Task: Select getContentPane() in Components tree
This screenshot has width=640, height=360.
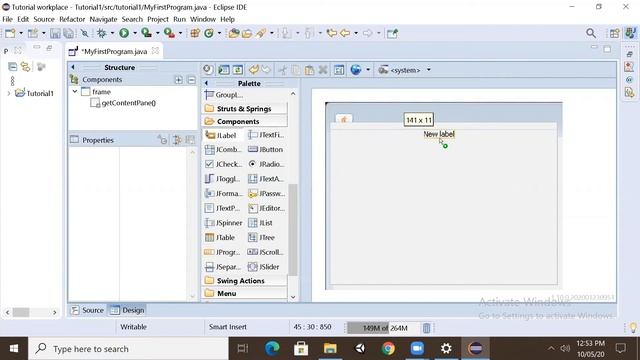Action: (x=123, y=103)
